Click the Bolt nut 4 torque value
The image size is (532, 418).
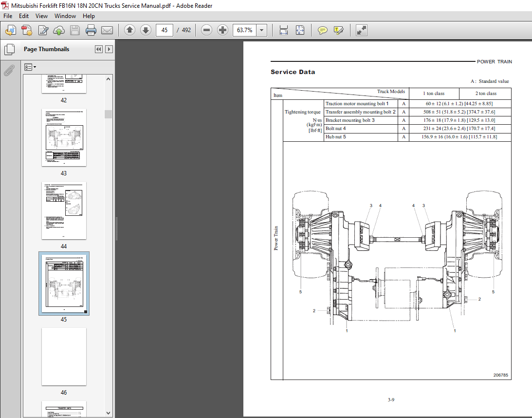[x=459, y=128]
